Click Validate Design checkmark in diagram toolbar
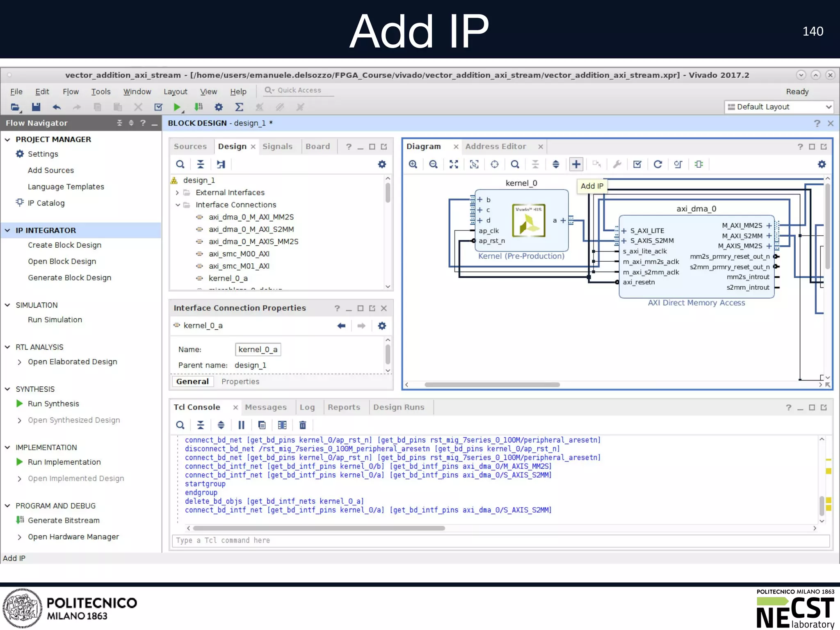The height and width of the screenshot is (630, 840). (637, 164)
